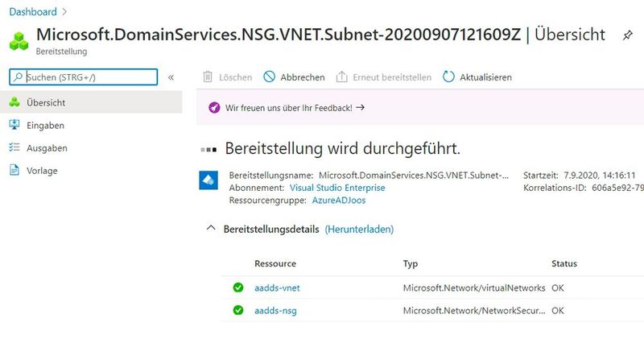644x364 pixels.
Task: Click the Typ column header
Action: coord(411,264)
